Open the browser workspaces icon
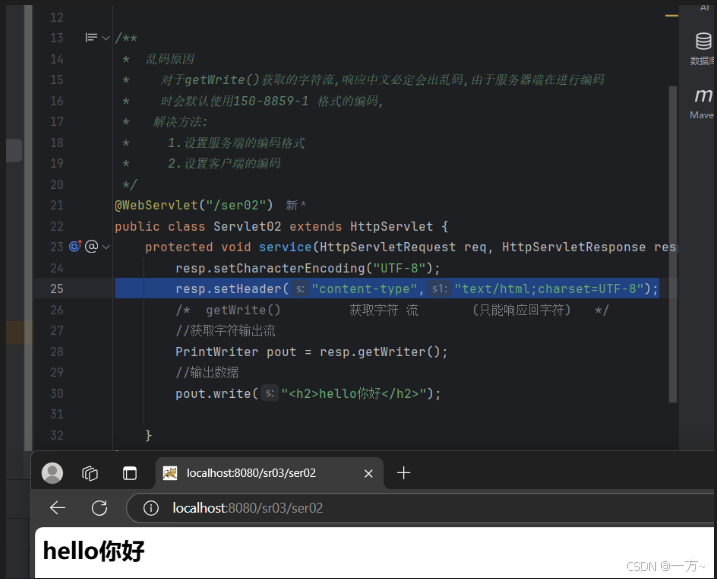 pos(90,473)
